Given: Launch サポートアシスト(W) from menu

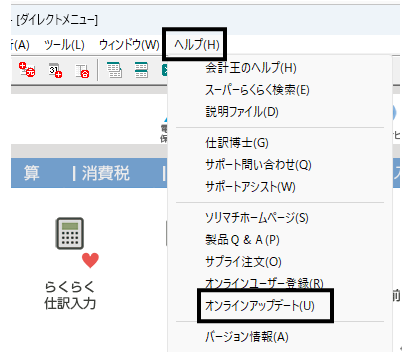Looking at the screenshot, I should 280,187.
